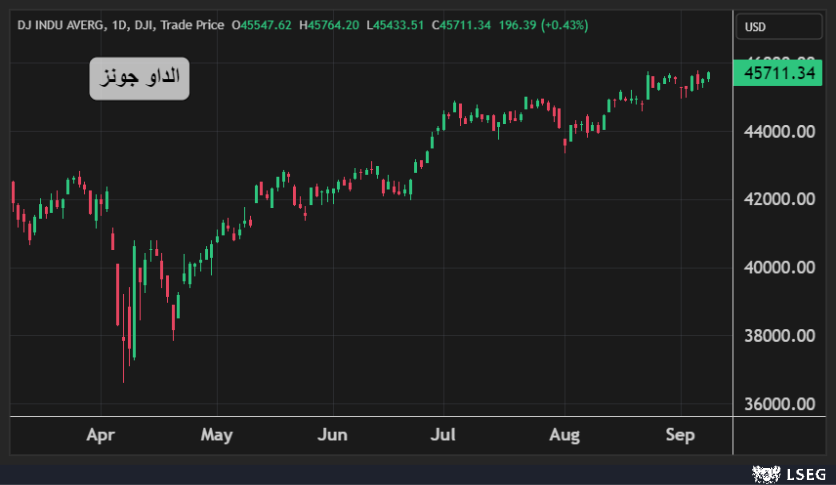Image resolution: width=836 pixels, height=485 pixels.
Task: Click the DJ INDU AVERG symbol title
Action: pos(62,24)
